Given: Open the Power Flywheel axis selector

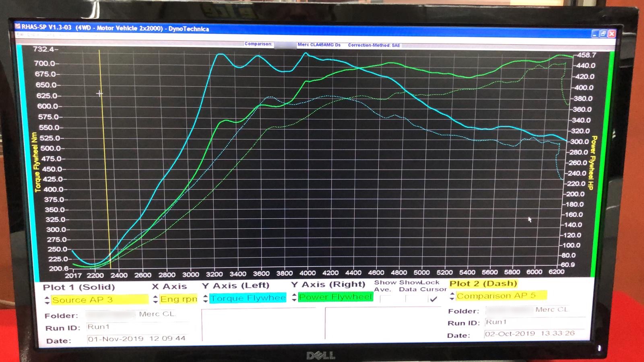Looking at the screenshot, I should click(336, 297).
